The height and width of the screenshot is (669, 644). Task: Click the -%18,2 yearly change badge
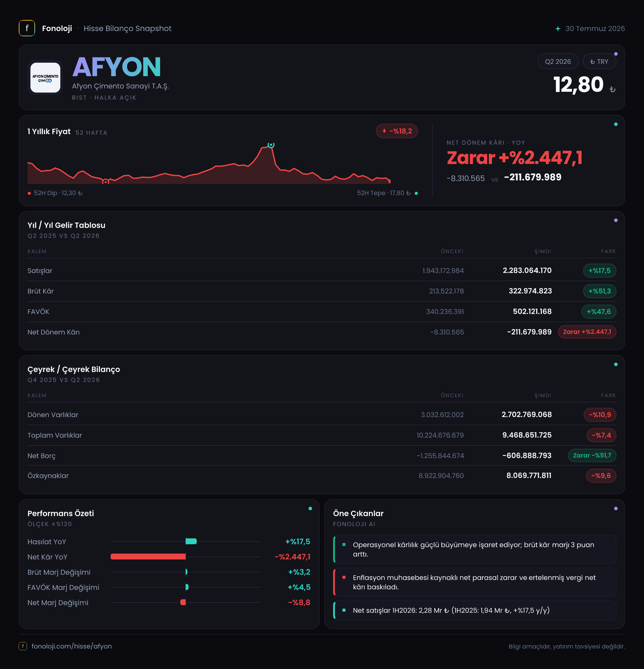coord(397,131)
